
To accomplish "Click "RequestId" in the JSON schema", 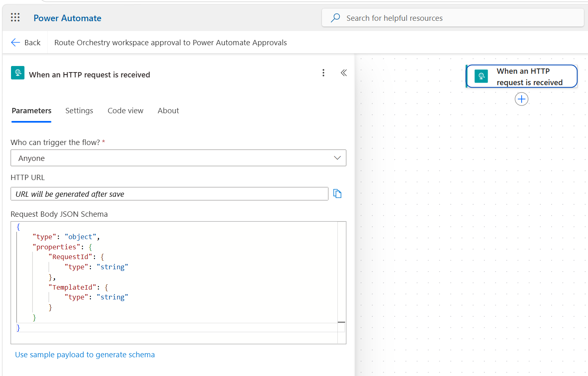I will point(70,257).
